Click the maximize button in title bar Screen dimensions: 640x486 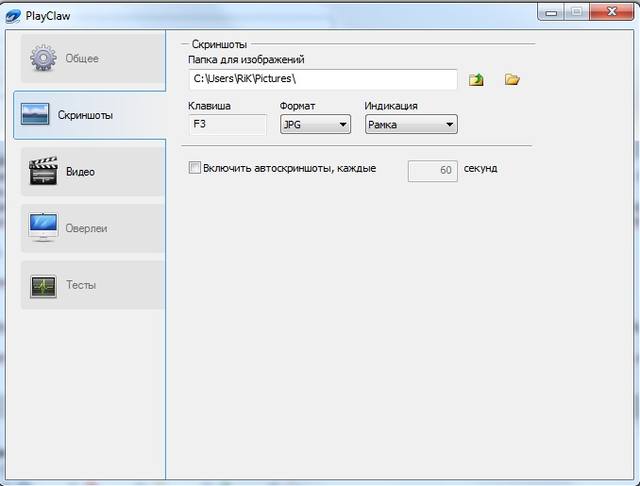pos(576,12)
